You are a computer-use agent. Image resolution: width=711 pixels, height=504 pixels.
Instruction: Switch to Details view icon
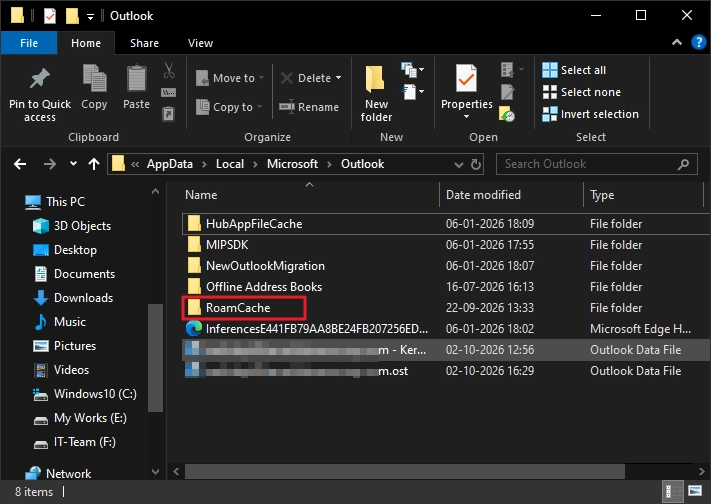coord(673,491)
